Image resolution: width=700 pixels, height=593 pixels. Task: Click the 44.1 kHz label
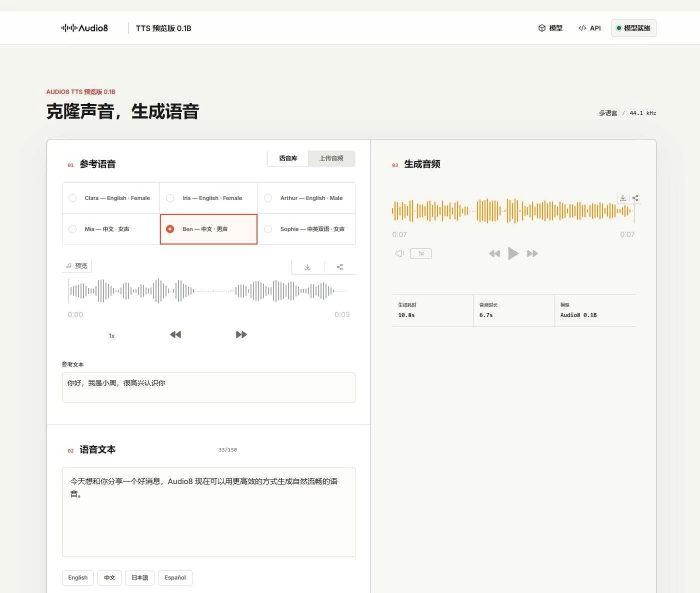click(x=643, y=113)
